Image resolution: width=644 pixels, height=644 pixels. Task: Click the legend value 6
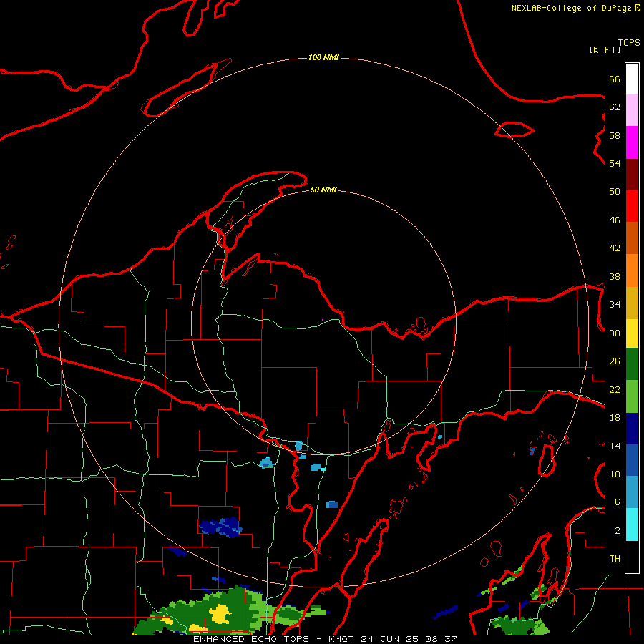[x=618, y=502]
